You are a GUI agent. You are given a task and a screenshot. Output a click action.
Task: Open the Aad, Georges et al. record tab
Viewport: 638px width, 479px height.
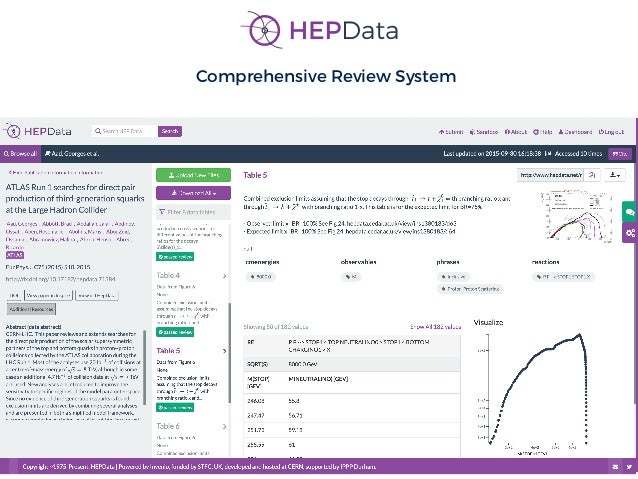click(72, 154)
